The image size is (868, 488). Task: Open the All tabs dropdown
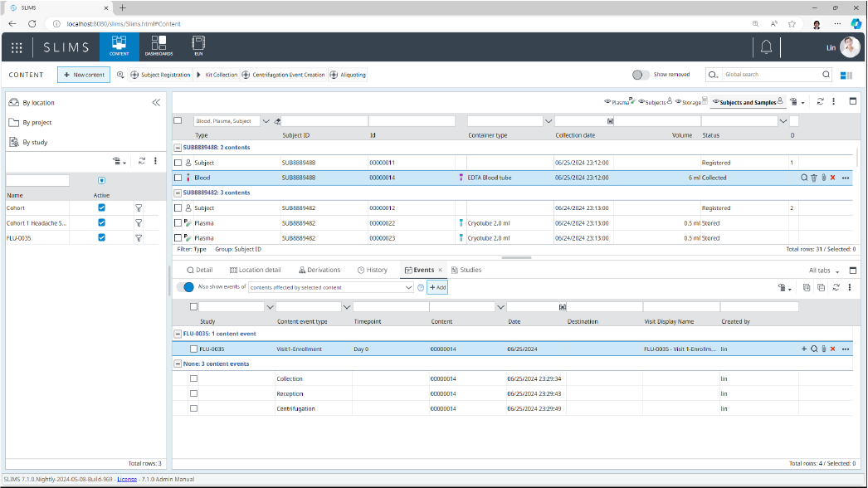coord(826,270)
